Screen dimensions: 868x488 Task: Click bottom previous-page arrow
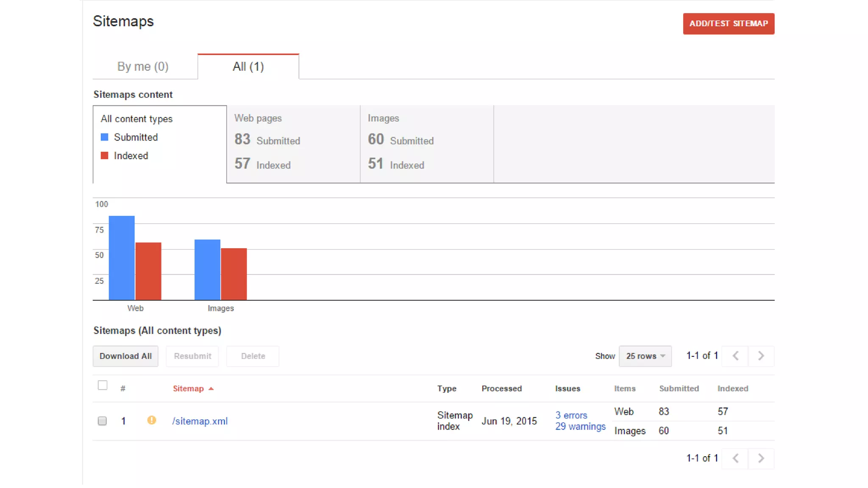coord(736,458)
